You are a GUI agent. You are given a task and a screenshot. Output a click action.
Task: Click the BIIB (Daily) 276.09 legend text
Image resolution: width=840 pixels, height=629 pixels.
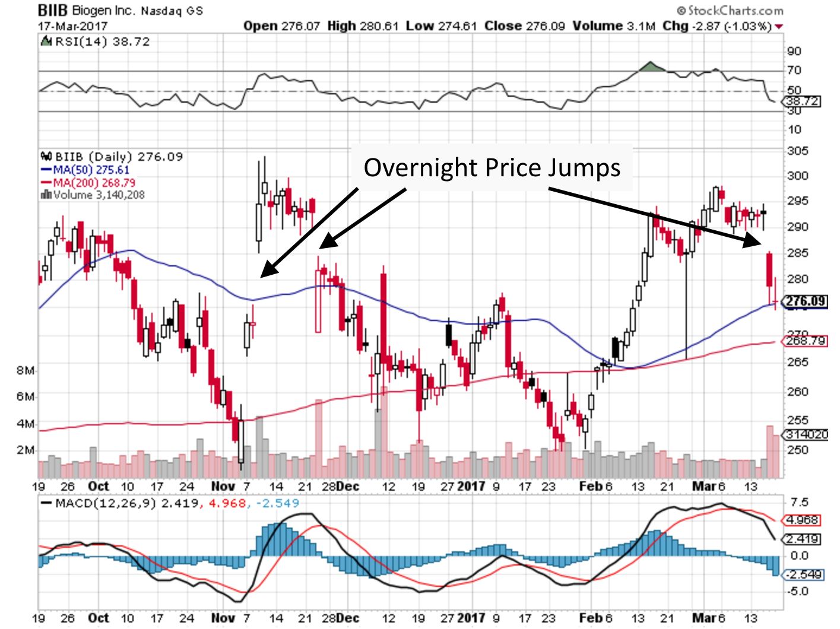click(x=119, y=157)
